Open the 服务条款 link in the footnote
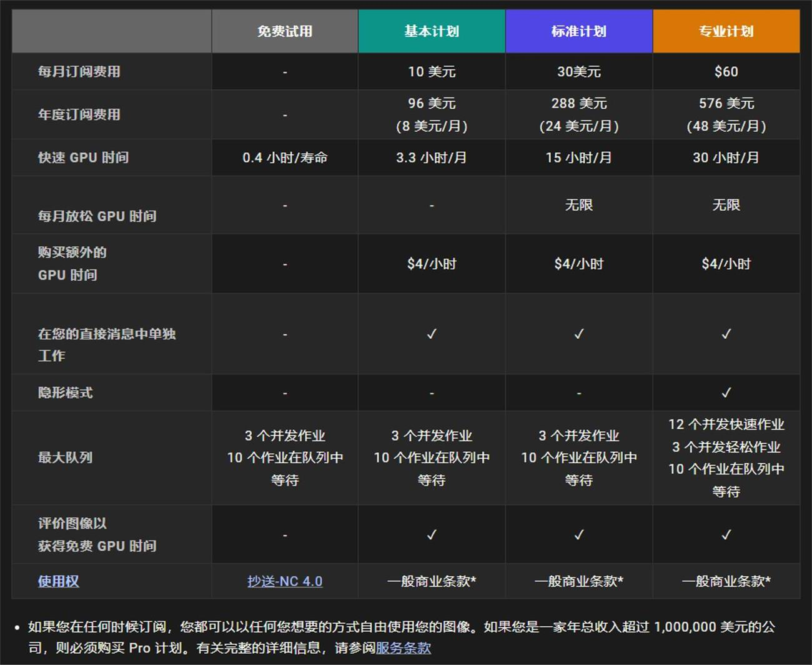Image resolution: width=812 pixels, height=665 pixels. coord(403,648)
